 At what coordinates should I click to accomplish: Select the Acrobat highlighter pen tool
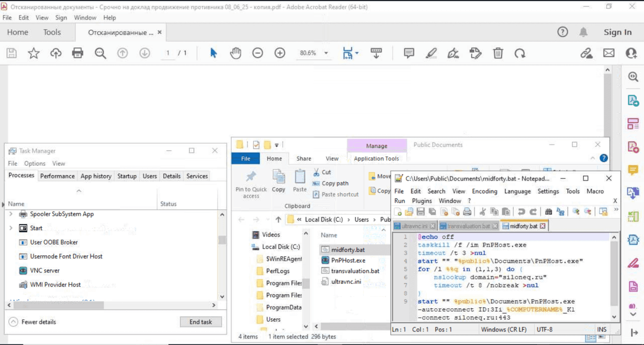[x=431, y=53]
